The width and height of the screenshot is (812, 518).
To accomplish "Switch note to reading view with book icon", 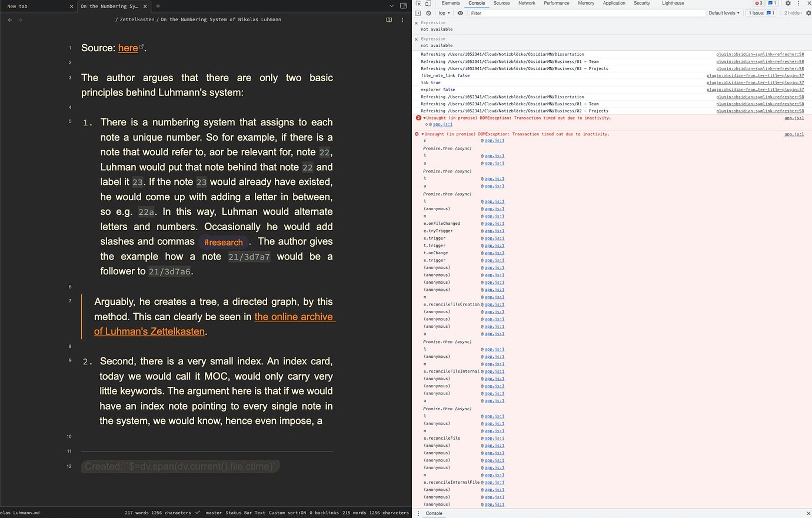I will (389, 19).
